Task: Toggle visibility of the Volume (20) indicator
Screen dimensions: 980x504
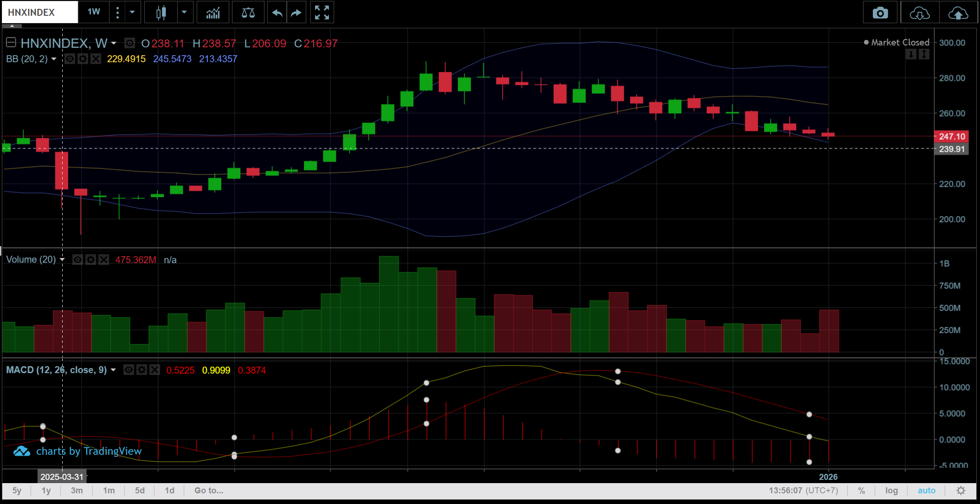Action: 77,260
